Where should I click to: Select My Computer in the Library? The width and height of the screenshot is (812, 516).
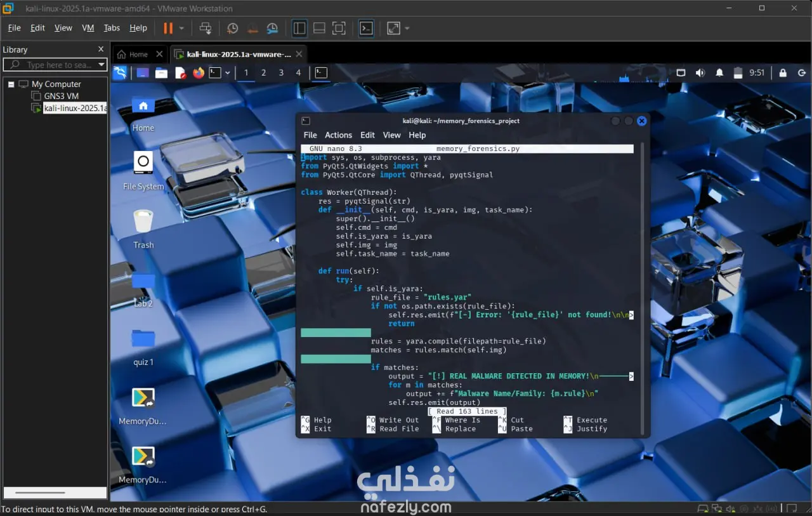pyautogui.click(x=56, y=84)
